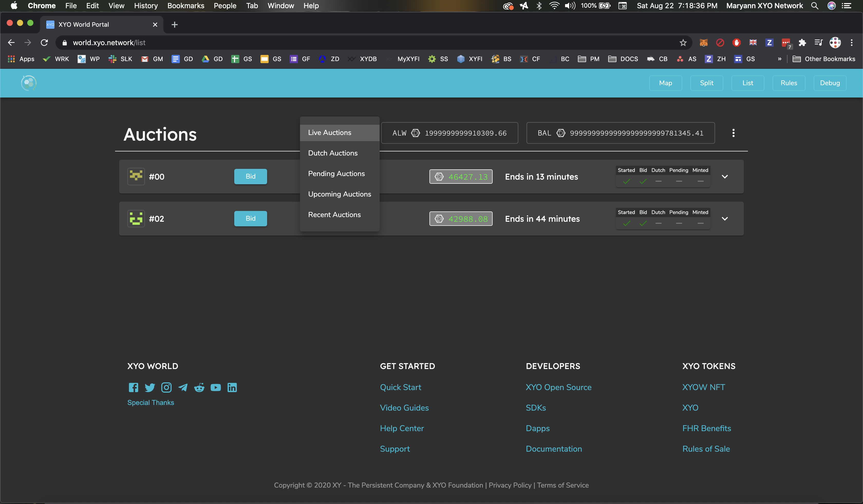
Task: Open the Rules page button
Action: click(789, 83)
